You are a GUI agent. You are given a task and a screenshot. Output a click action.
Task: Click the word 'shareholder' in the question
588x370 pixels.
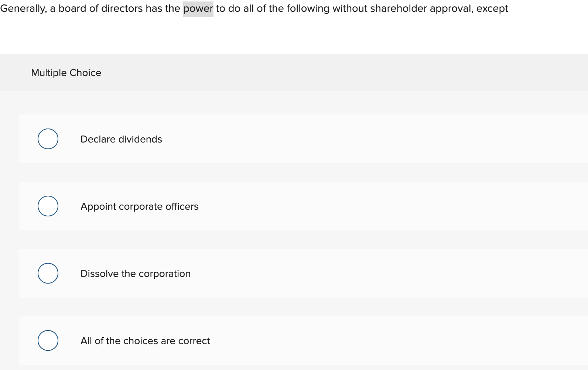398,8
